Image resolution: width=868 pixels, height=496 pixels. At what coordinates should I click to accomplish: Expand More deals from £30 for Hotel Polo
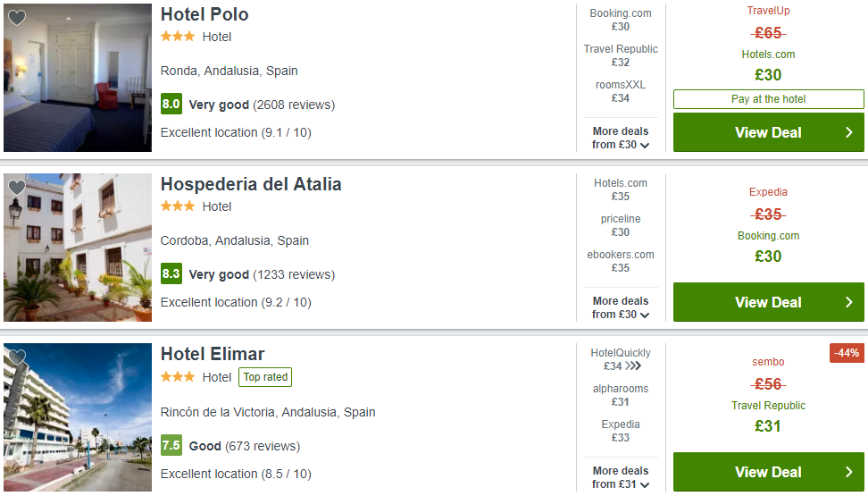pos(621,138)
